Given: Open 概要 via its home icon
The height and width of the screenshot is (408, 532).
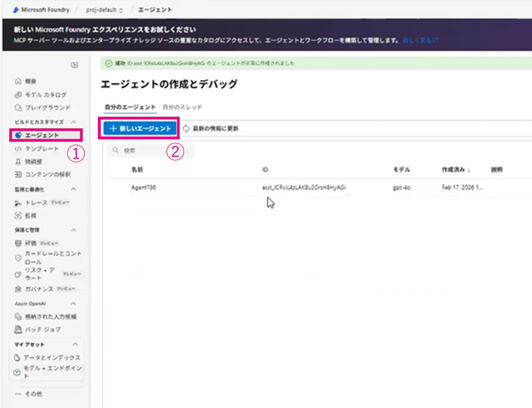Looking at the screenshot, I should coord(18,81).
